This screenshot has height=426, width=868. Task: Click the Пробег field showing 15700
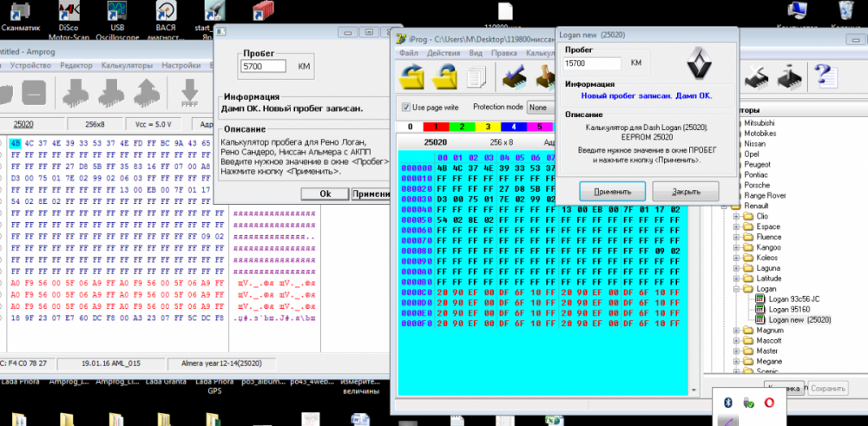click(x=592, y=63)
